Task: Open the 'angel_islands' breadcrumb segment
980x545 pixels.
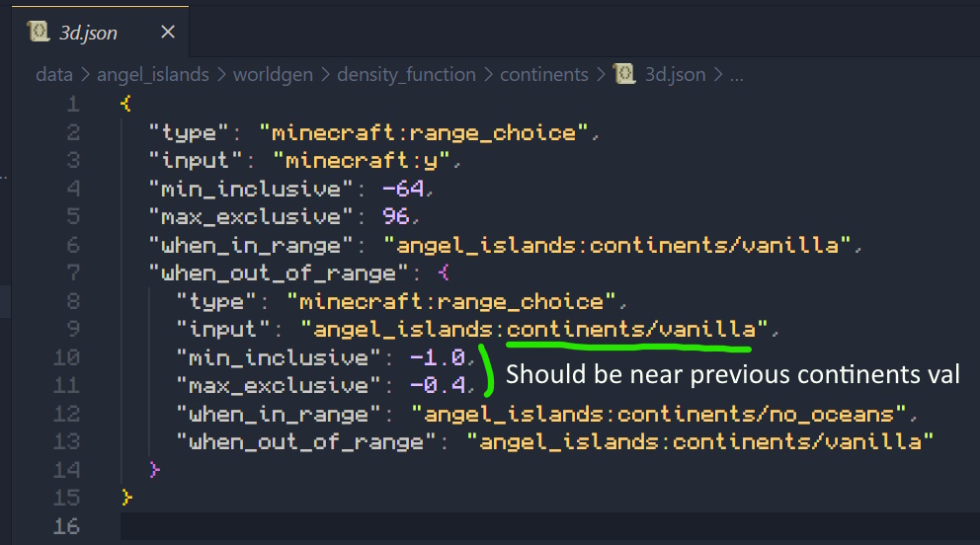Action: (x=153, y=74)
